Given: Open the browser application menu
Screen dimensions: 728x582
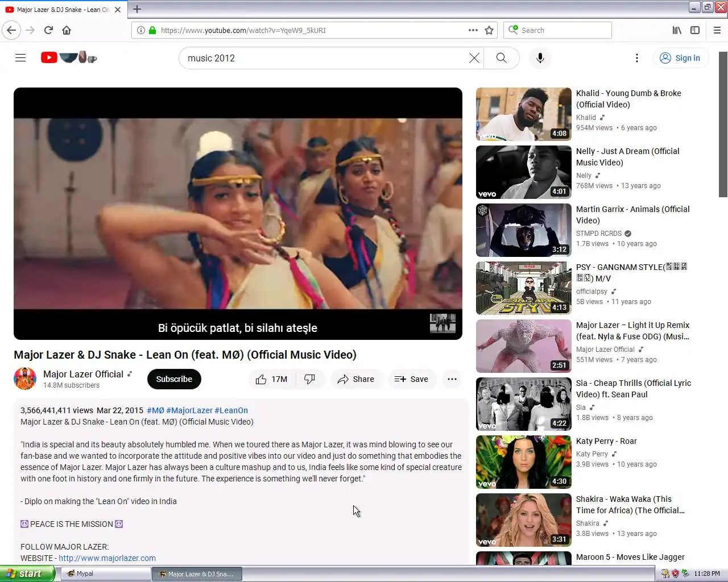Looking at the screenshot, I should (717, 30).
